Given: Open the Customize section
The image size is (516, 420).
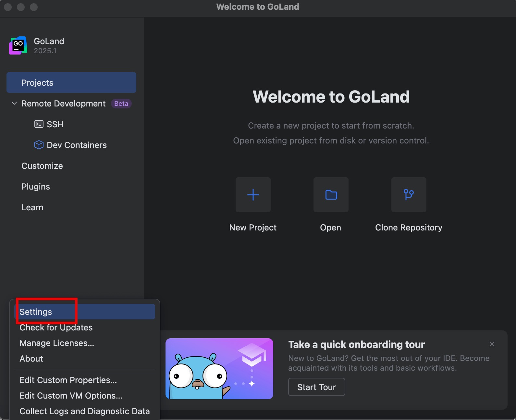Looking at the screenshot, I should 42,166.
